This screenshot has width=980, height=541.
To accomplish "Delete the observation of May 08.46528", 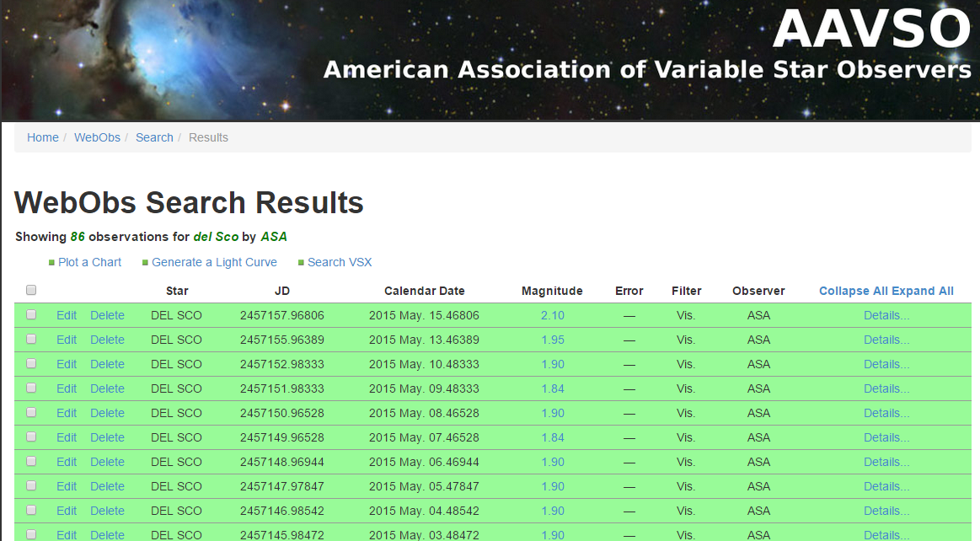I will [107, 413].
